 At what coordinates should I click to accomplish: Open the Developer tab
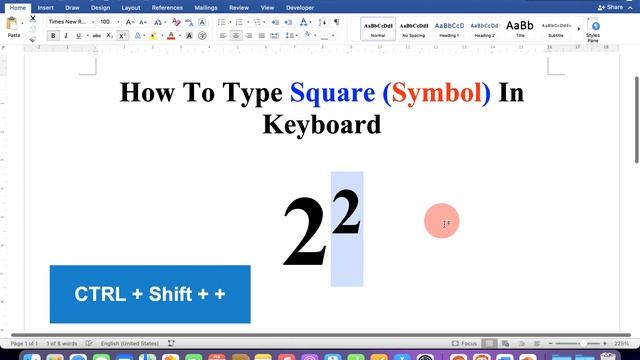point(300,8)
